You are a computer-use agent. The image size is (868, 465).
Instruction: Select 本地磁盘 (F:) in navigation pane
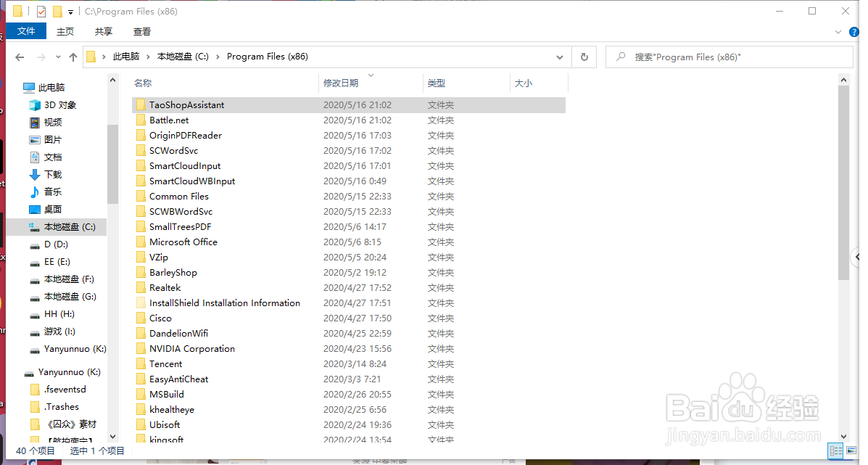pos(69,279)
